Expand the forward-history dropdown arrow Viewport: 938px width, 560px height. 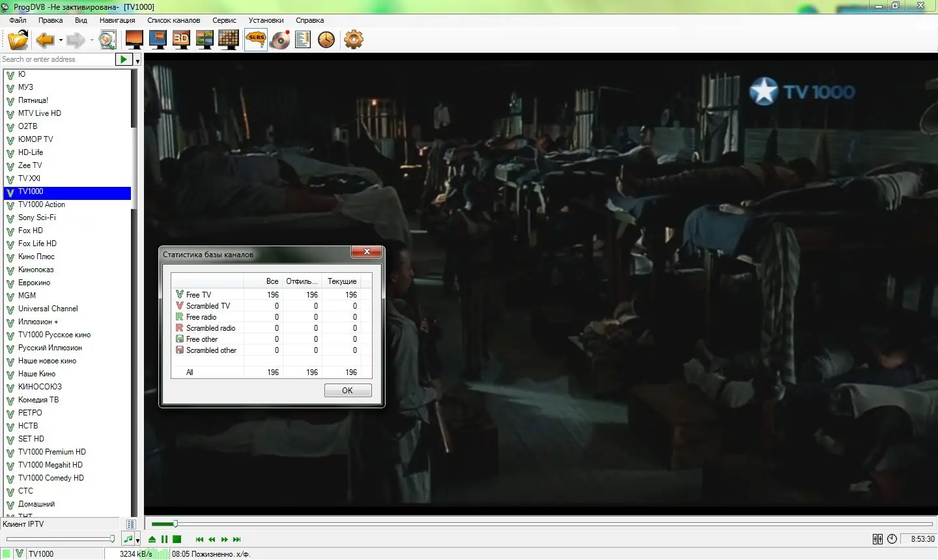click(92, 40)
